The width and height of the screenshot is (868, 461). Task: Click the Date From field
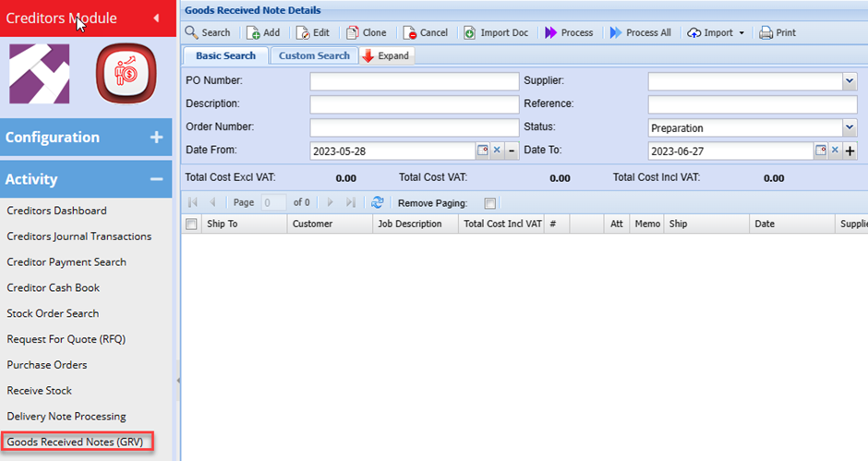[392, 152]
